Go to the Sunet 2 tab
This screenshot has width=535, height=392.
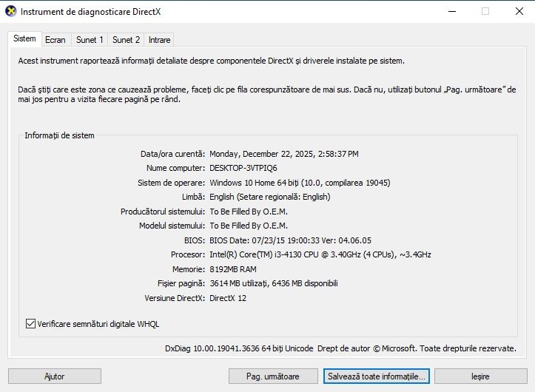(x=127, y=40)
